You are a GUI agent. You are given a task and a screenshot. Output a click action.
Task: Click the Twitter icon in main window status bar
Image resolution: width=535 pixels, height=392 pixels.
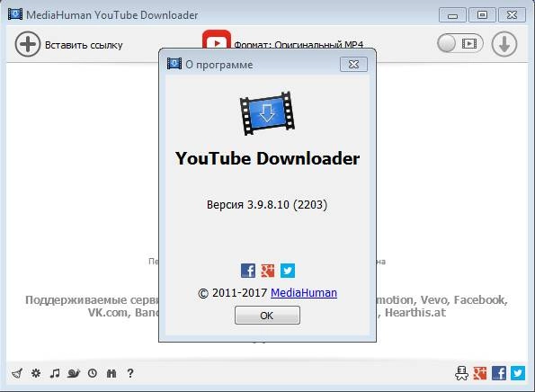pos(518,373)
